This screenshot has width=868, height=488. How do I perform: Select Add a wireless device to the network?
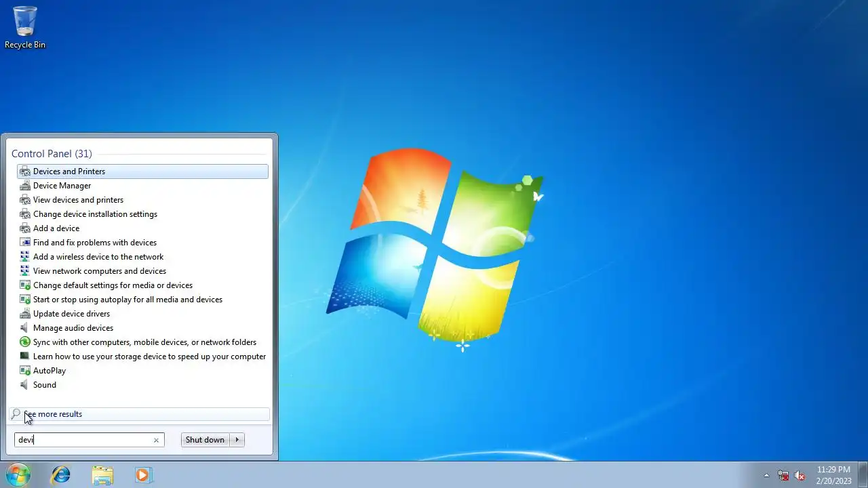(142, 257)
